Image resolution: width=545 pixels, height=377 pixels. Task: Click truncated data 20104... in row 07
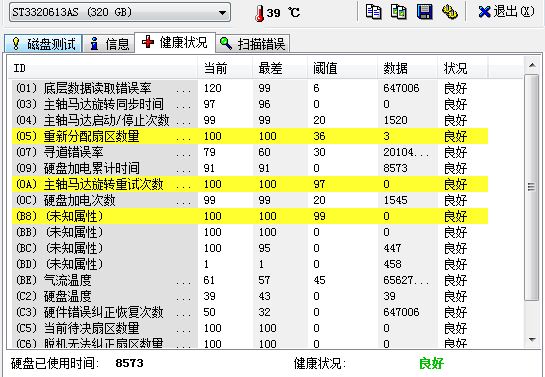406,152
